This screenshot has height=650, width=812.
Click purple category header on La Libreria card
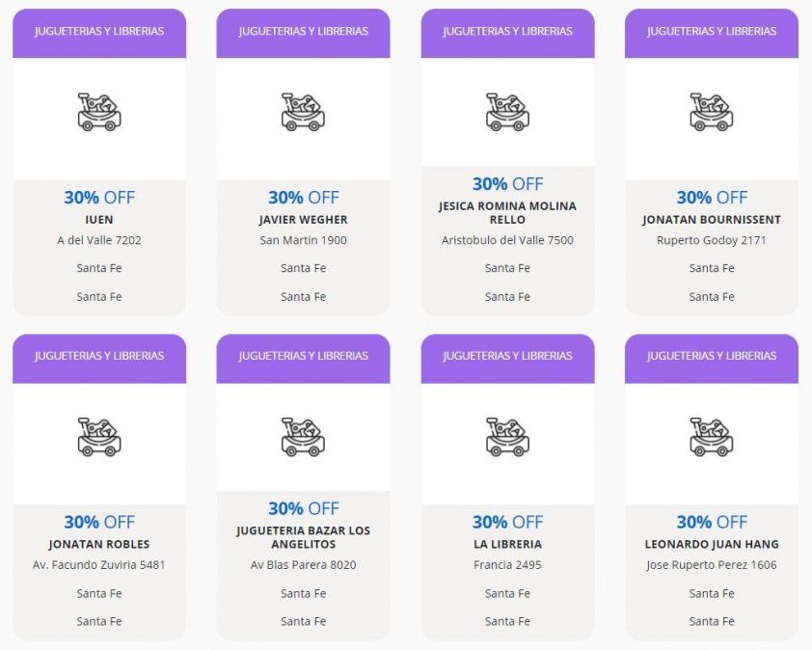(507, 357)
